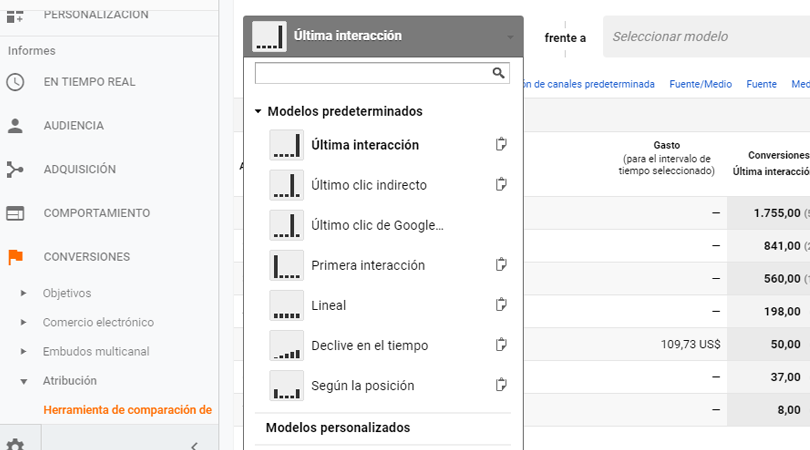This screenshot has height=450, width=810.
Task: Click the 560,00 conversions value
Action: click(782, 279)
